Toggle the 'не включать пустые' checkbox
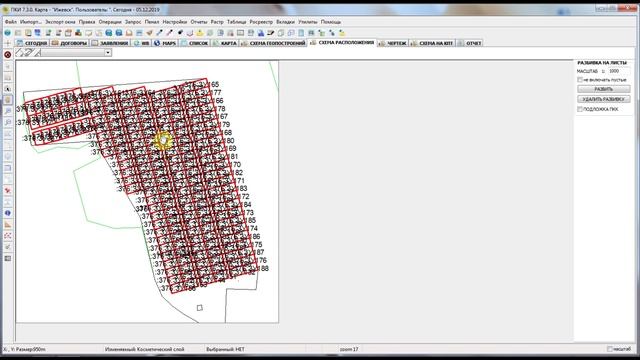 (580, 80)
